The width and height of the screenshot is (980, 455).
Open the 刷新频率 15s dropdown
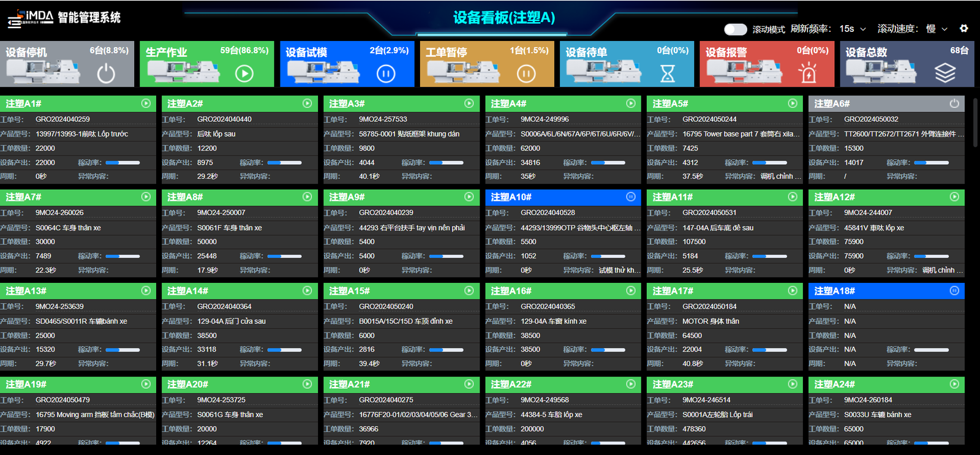coord(853,29)
